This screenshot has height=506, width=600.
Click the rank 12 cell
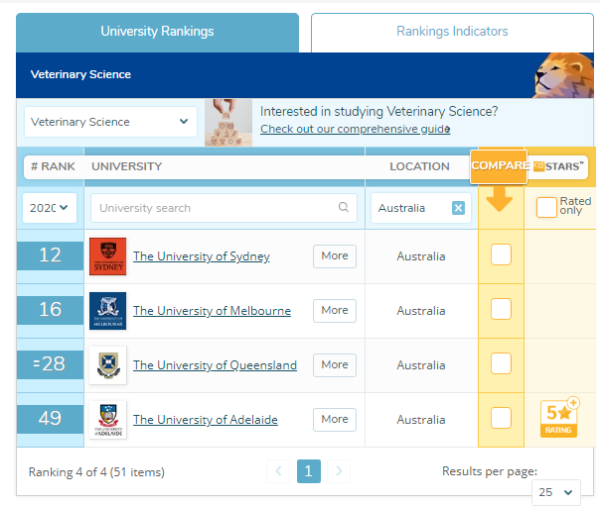tap(50, 256)
